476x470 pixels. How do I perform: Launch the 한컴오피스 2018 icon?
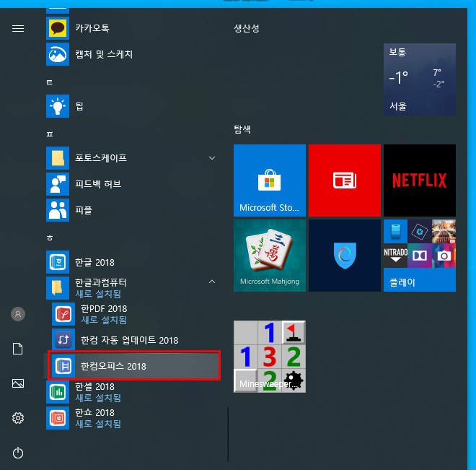[63, 366]
